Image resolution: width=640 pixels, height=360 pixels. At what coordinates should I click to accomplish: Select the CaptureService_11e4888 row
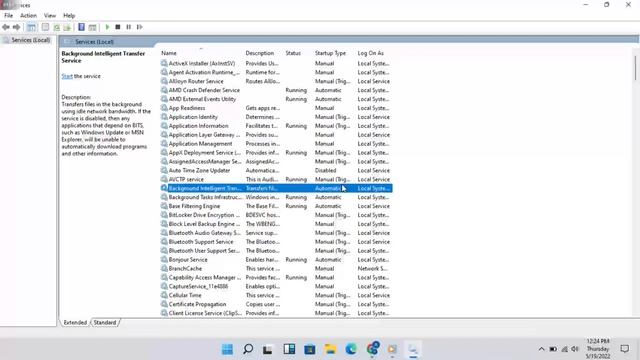[276, 287]
